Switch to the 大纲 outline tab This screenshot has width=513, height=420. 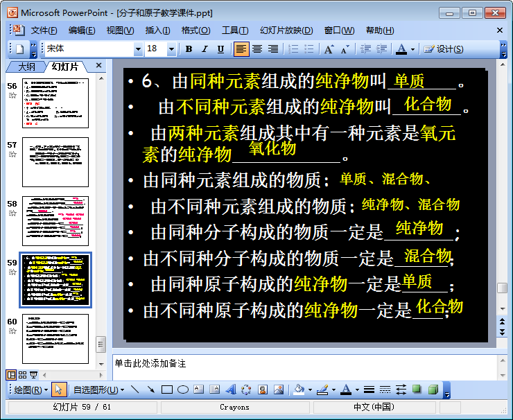click(26, 67)
